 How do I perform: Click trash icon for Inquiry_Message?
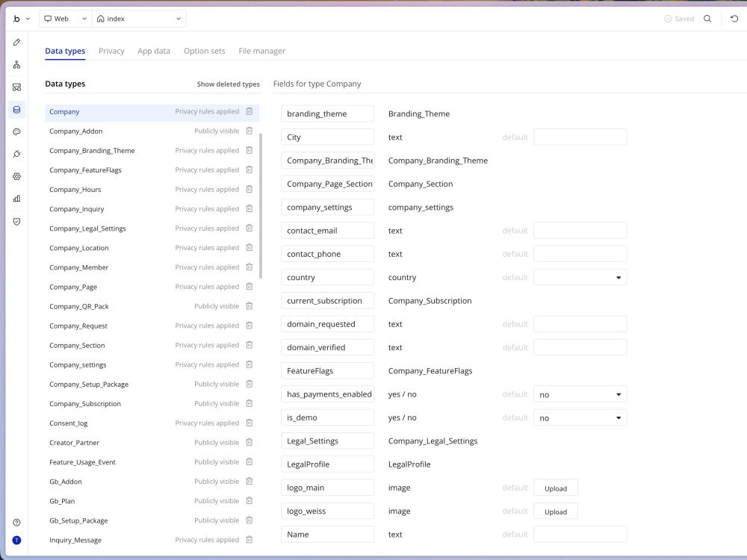(x=249, y=540)
